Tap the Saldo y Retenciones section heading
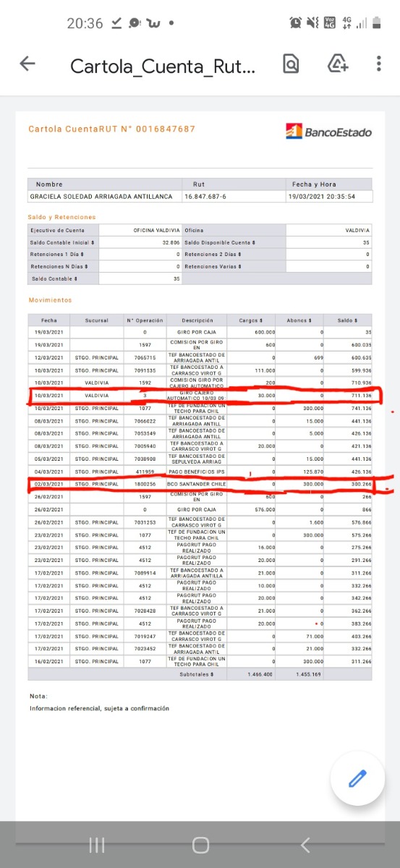 (x=61, y=217)
